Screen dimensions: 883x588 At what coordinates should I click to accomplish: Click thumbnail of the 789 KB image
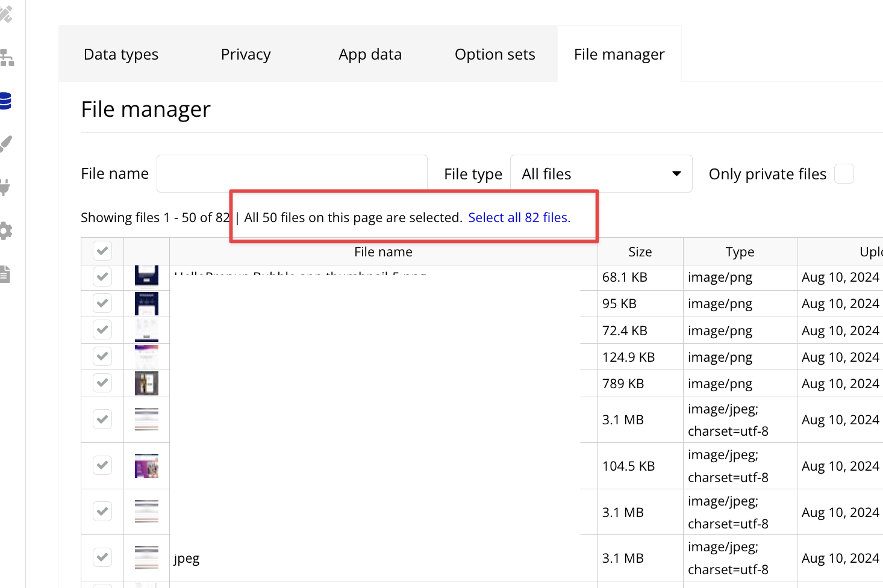pos(146,383)
